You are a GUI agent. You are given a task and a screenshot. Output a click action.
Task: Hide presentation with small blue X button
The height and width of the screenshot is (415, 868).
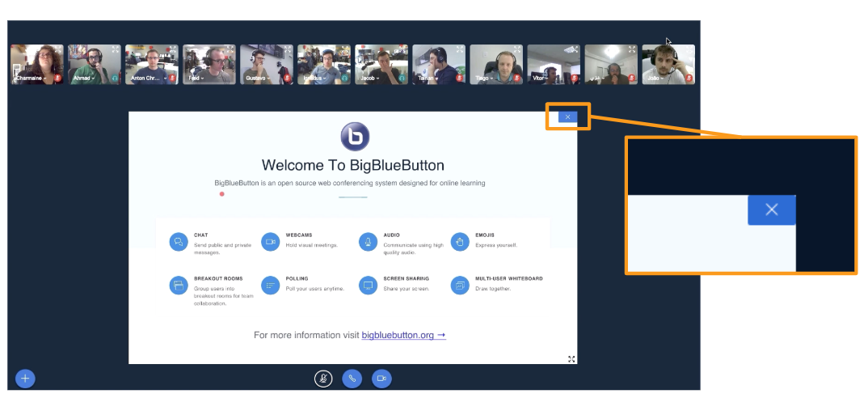point(567,117)
